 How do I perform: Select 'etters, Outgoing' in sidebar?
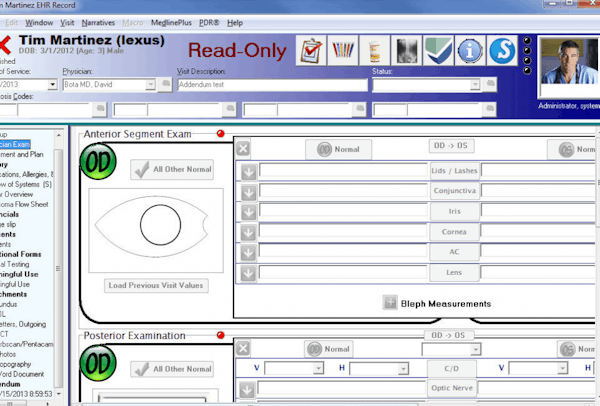coord(23,324)
